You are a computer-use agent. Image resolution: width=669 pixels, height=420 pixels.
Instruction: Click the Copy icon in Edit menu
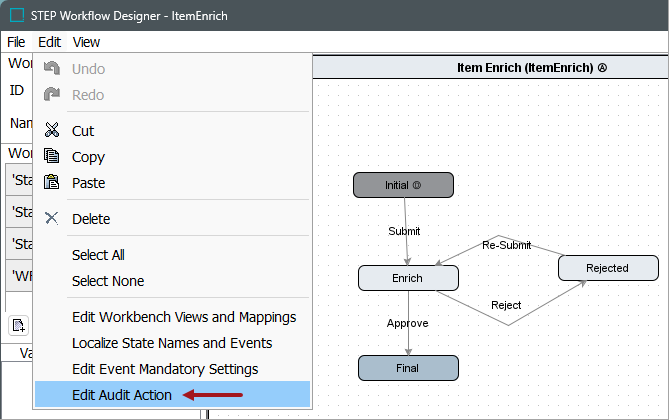[x=52, y=157]
